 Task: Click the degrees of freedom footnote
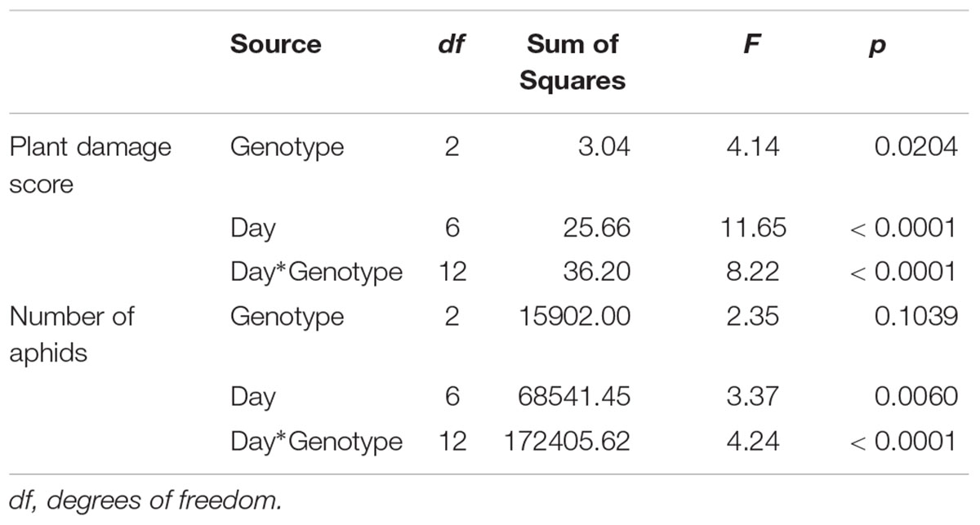[x=145, y=501]
